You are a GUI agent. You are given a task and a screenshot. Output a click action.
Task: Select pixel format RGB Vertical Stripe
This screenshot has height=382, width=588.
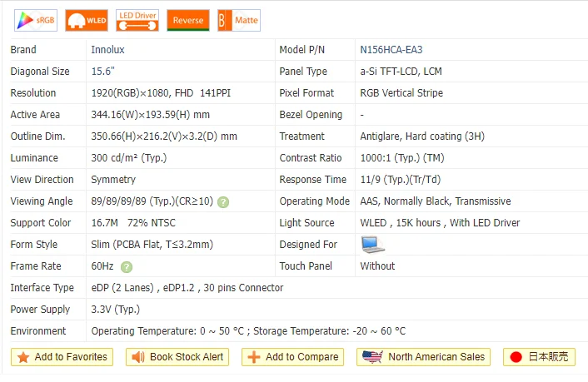point(401,93)
